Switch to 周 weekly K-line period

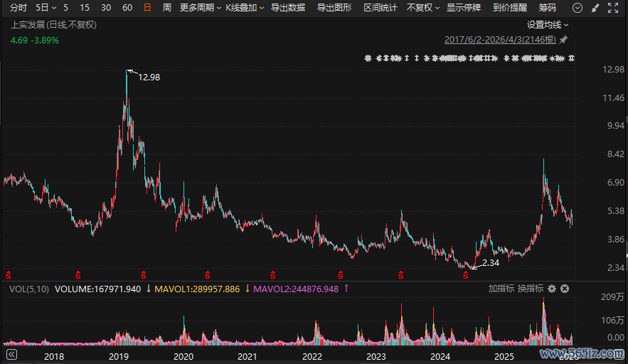coord(167,8)
